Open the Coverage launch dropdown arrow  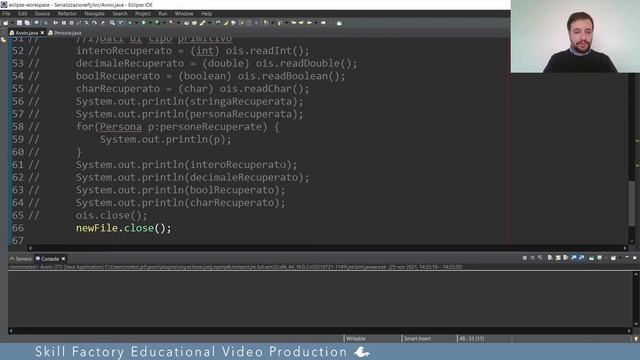tap(164, 23)
